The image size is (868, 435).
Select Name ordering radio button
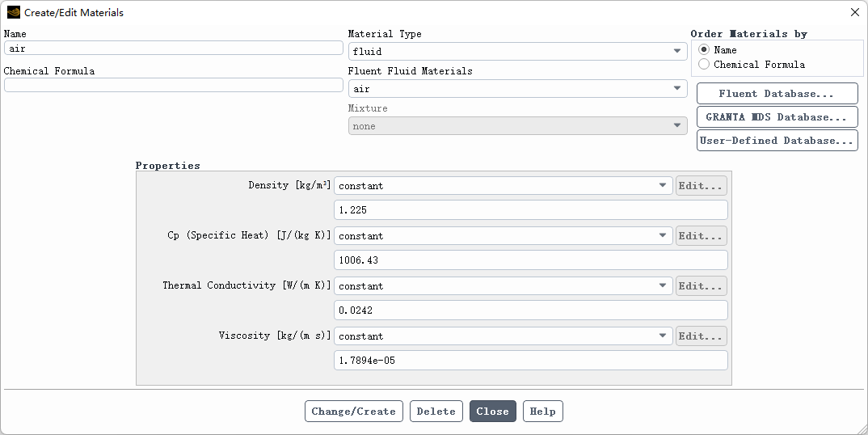704,50
